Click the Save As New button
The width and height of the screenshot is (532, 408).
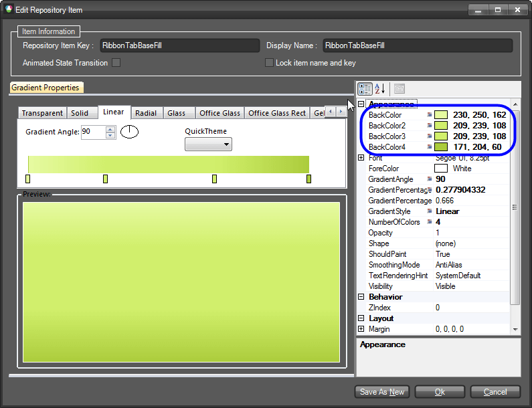382,392
